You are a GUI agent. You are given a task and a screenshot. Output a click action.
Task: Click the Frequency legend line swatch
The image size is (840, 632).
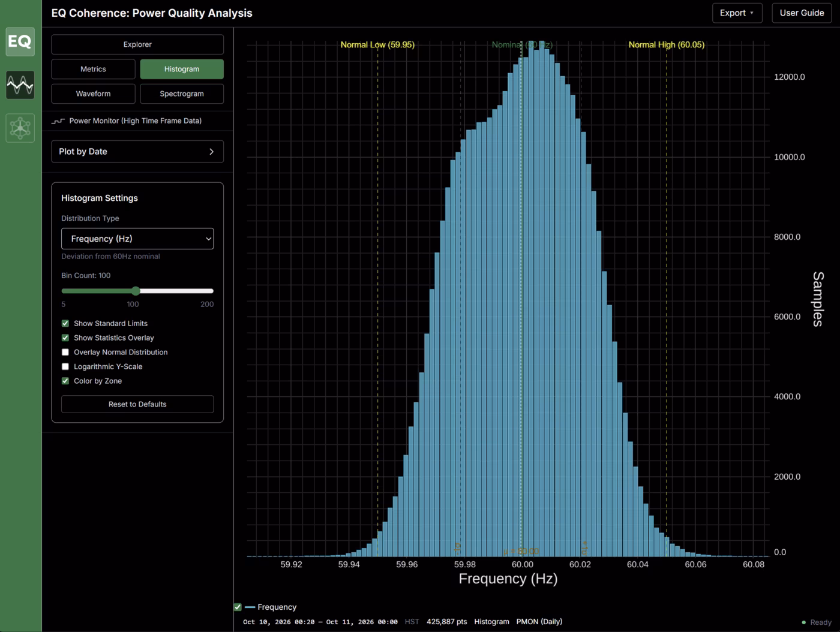[250, 607]
